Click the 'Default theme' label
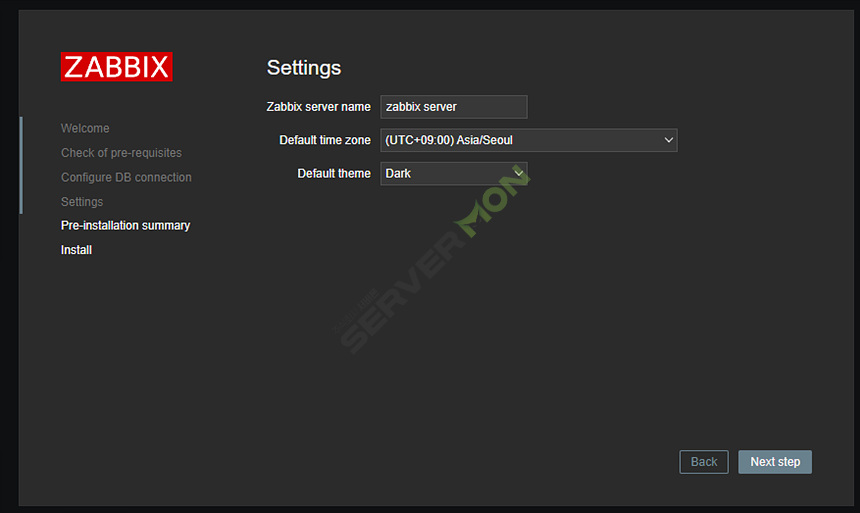The width and height of the screenshot is (860, 513). tap(333, 173)
